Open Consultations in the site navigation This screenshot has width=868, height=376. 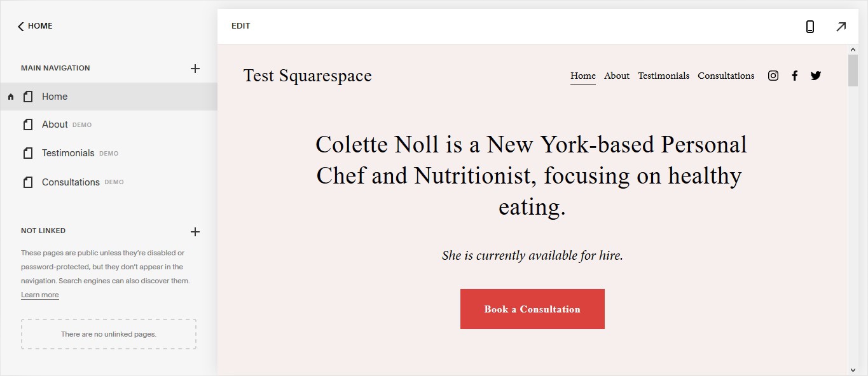point(726,76)
